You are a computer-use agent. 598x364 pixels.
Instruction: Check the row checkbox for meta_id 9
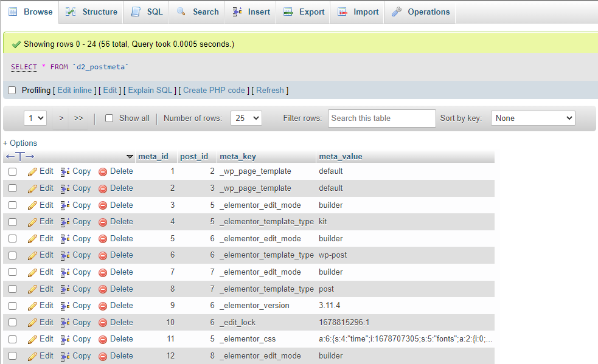13,306
